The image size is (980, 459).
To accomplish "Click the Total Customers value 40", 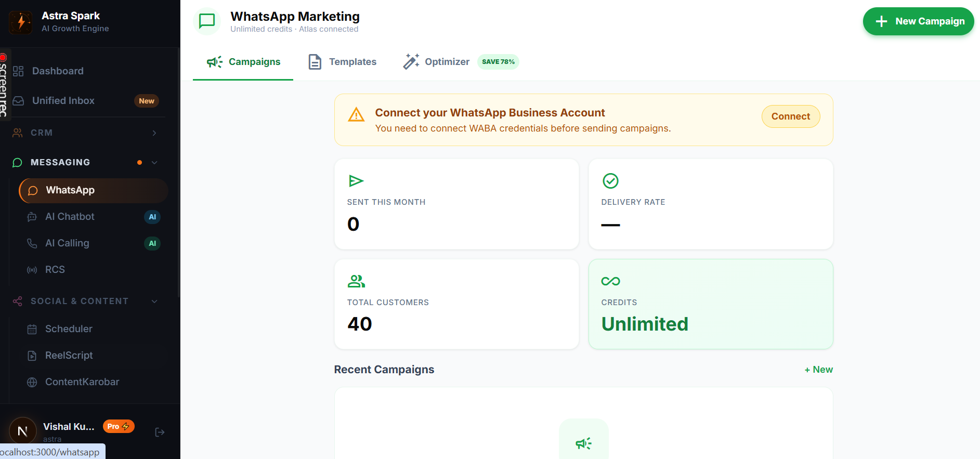I will point(360,324).
